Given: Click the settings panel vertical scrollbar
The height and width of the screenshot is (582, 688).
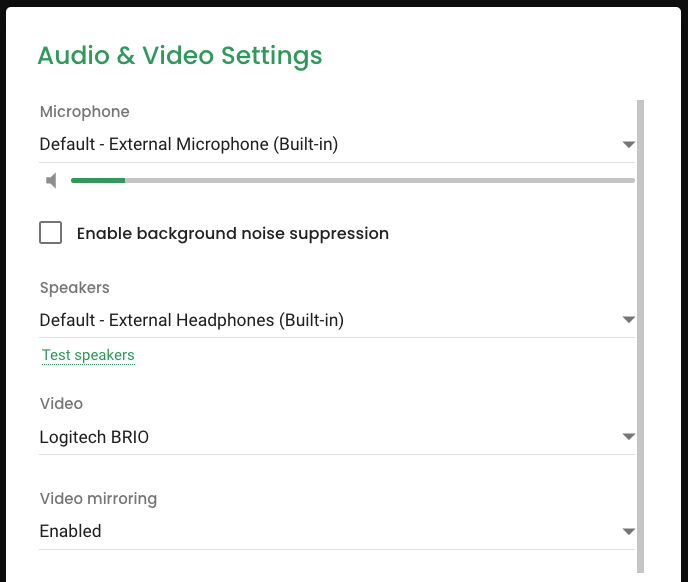Looking at the screenshot, I should click(640, 336).
